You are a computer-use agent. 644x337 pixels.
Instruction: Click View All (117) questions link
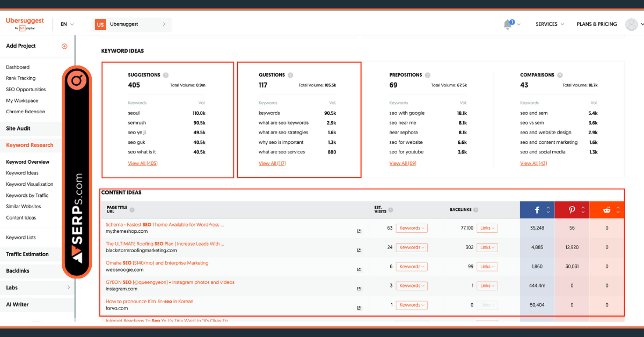point(272,163)
